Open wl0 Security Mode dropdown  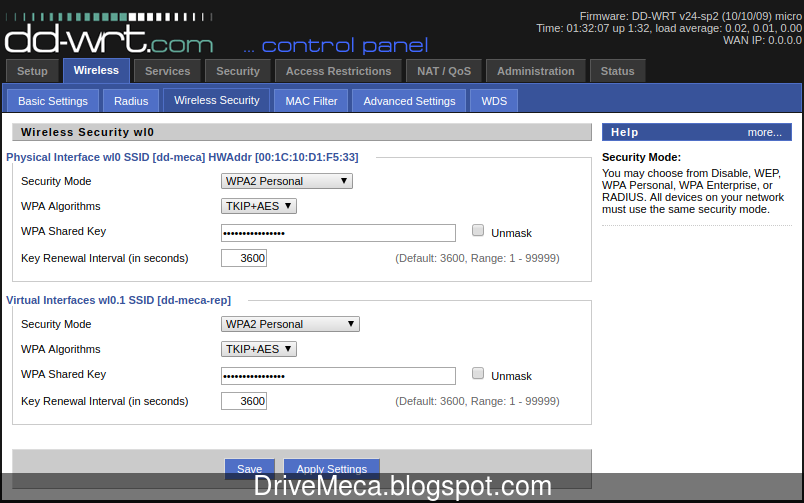[x=287, y=181]
